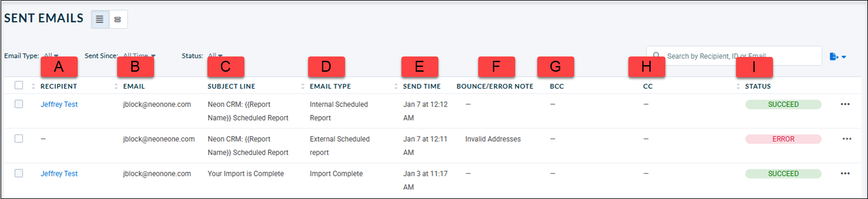Toggle the select-all header checkbox

[x=19, y=85]
